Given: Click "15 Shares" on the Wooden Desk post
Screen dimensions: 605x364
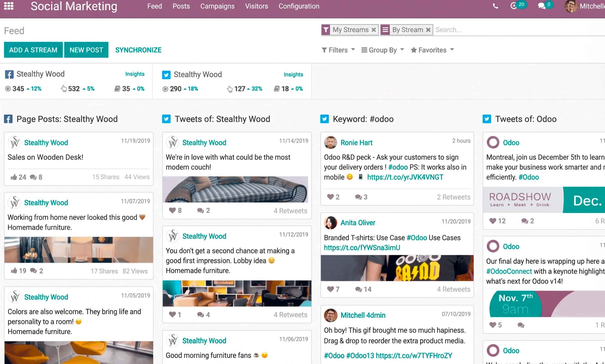Looking at the screenshot, I should coord(106,177).
